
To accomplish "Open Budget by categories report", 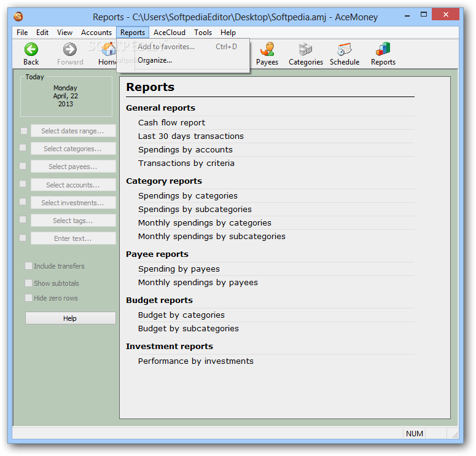I will coord(181,315).
